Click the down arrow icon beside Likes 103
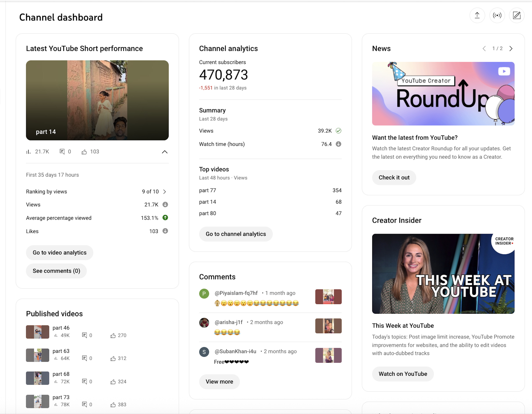 point(165,231)
